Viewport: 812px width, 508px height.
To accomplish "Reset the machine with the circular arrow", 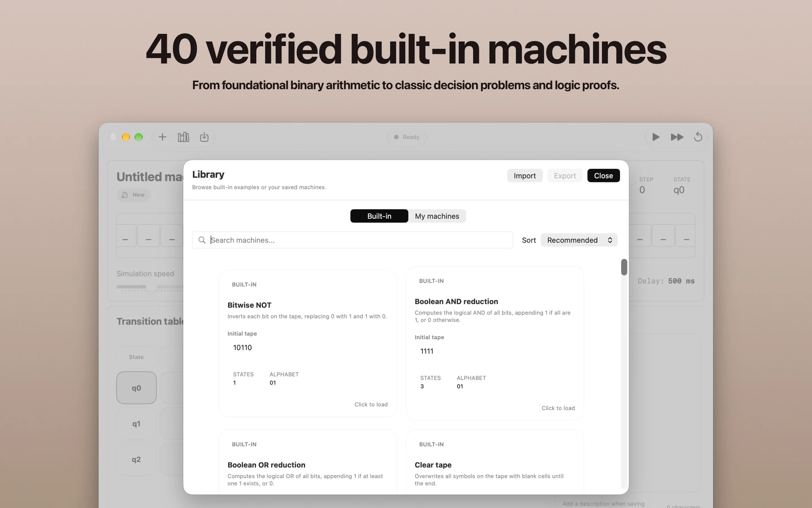I will coord(698,137).
